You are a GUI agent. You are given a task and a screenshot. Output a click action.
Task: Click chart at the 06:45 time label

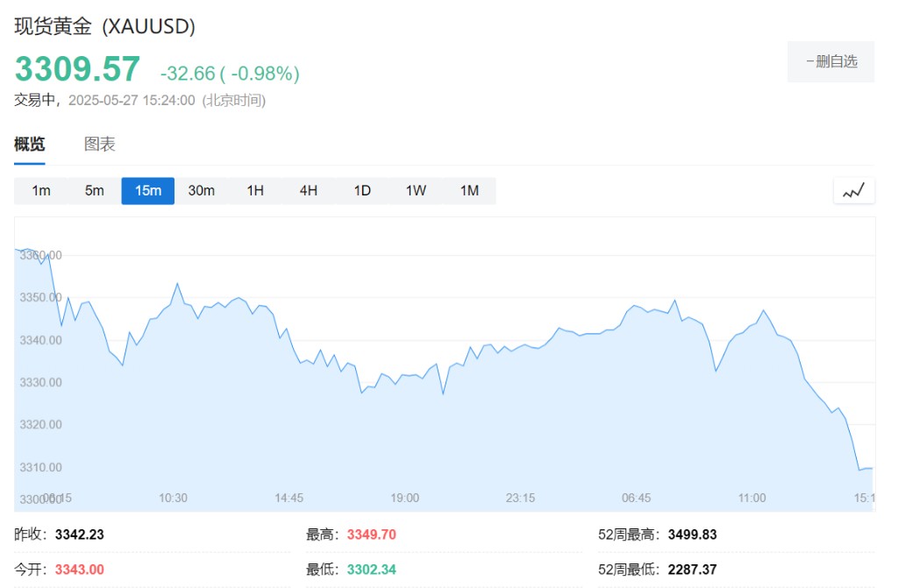[636, 498]
